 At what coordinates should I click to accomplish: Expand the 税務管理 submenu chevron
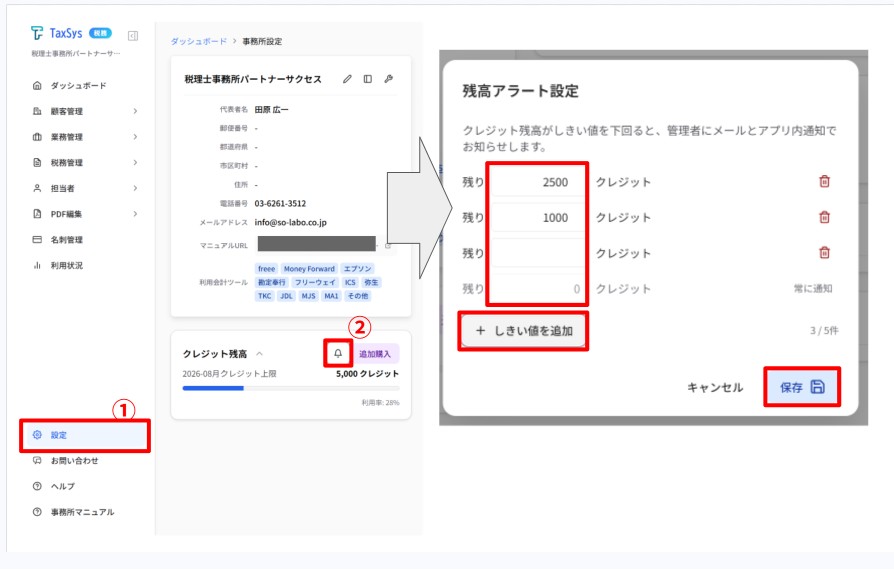pyautogui.click(x=135, y=162)
